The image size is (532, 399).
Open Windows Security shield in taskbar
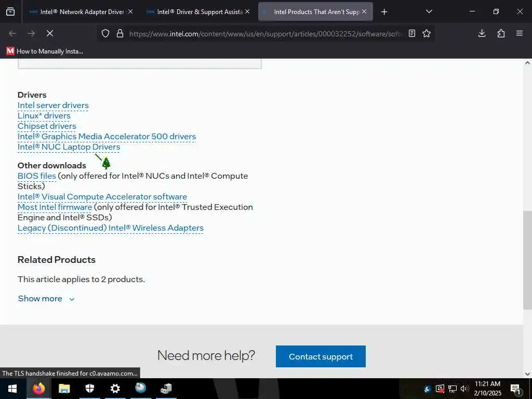pyautogui.click(x=89, y=389)
